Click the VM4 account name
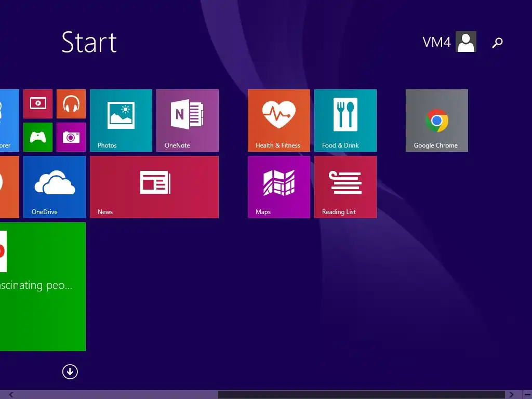This screenshot has height=399, width=532. click(x=436, y=42)
